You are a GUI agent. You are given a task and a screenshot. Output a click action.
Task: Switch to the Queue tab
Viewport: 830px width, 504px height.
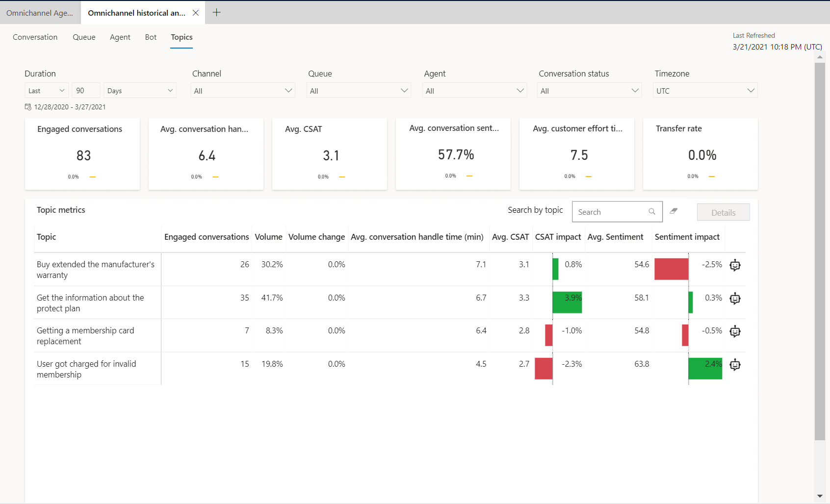pos(84,37)
